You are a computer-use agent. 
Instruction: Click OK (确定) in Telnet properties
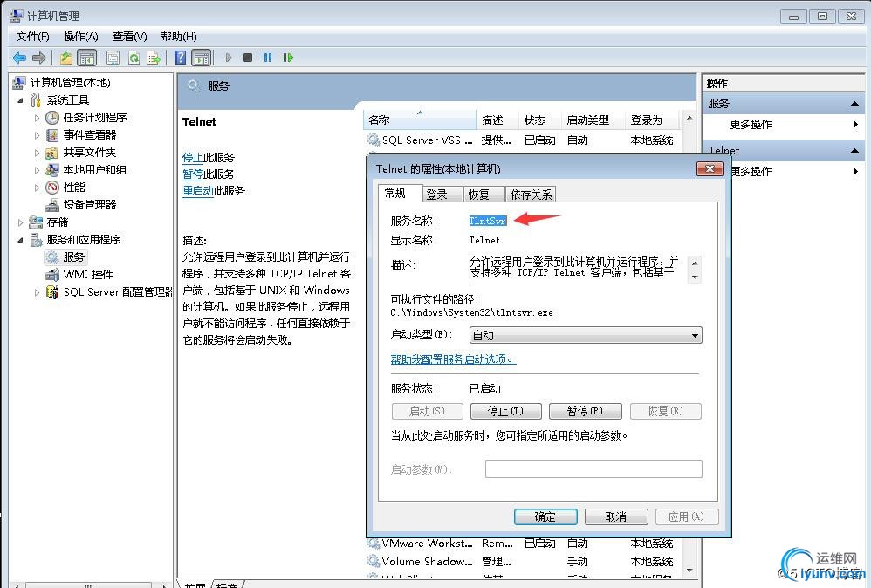coord(545,517)
